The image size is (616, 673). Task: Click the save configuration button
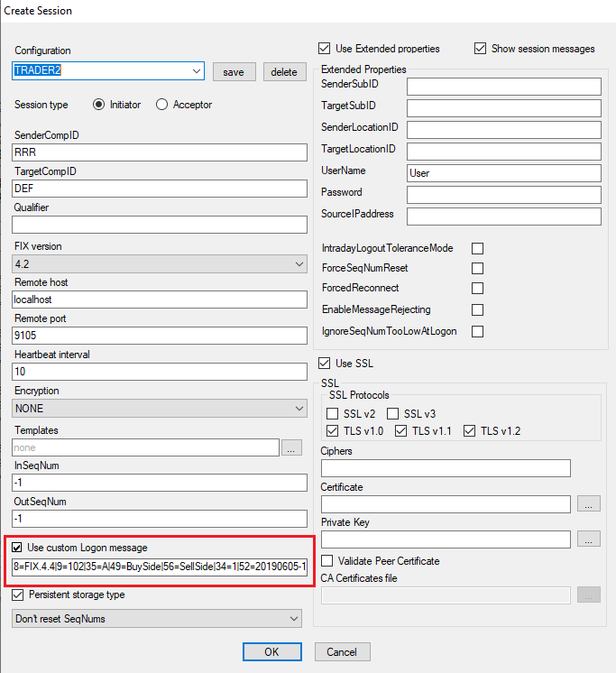click(234, 71)
